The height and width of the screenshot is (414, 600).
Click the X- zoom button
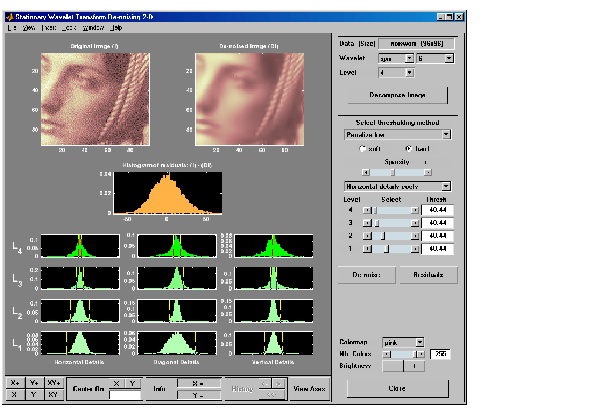coord(15,394)
